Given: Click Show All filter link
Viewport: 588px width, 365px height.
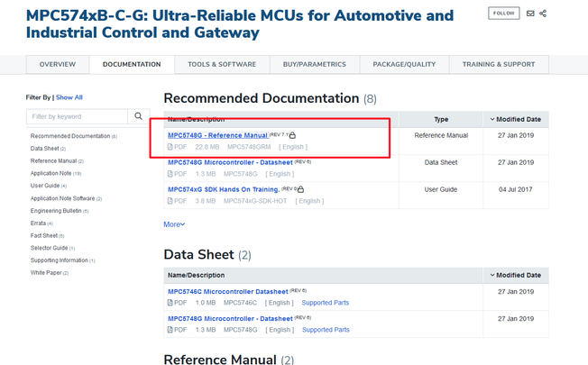Looking at the screenshot, I should pyautogui.click(x=69, y=97).
